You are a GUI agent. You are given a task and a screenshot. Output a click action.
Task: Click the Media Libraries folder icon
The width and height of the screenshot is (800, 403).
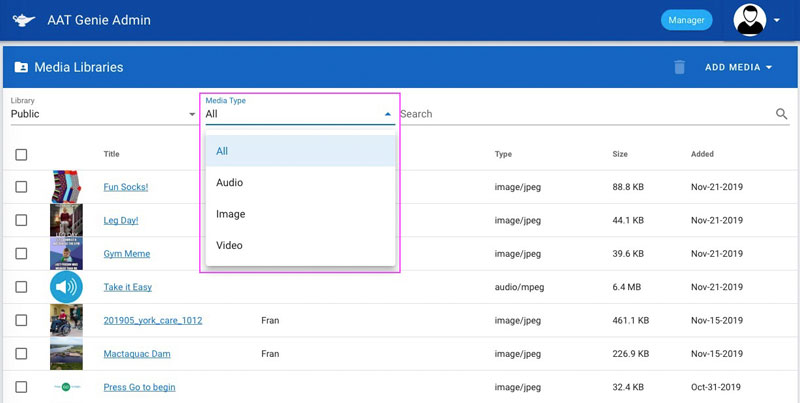(21, 67)
